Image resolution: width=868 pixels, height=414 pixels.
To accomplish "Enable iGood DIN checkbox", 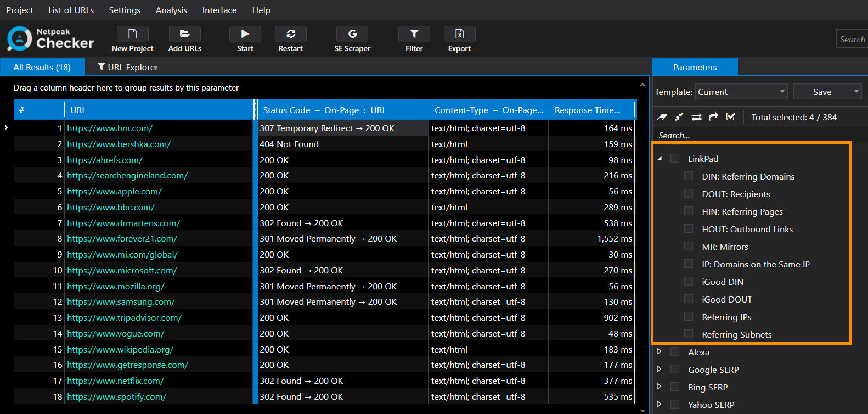I will [x=689, y=281].
